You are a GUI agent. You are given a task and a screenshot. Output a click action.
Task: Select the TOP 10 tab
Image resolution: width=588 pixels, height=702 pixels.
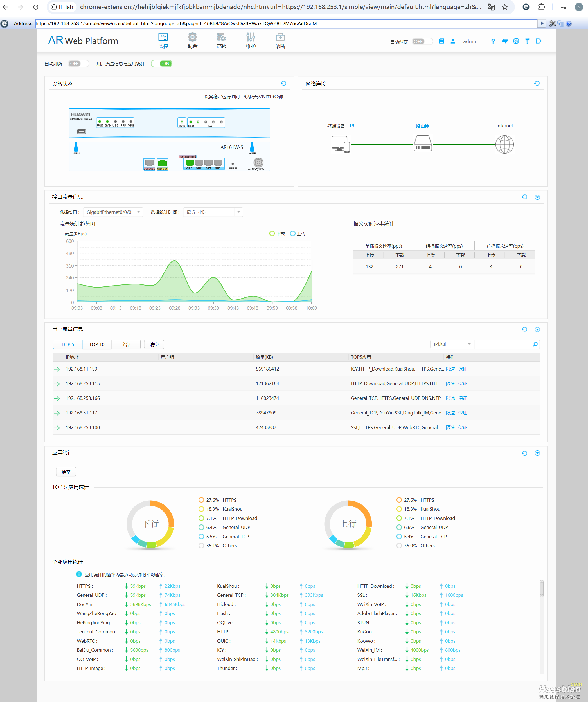tap(96, 344)
